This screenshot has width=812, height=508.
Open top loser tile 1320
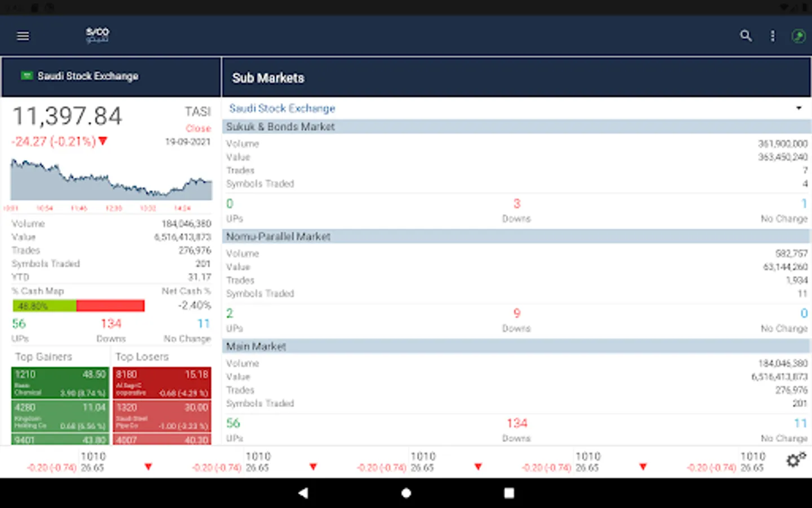tap(162, 416)
